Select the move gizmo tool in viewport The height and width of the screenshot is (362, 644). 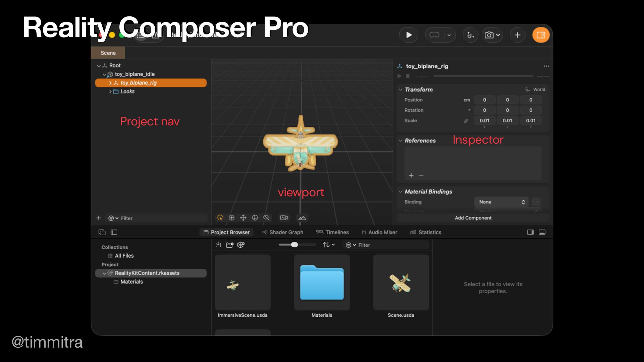pyautogui.click(x=243, y=218)
